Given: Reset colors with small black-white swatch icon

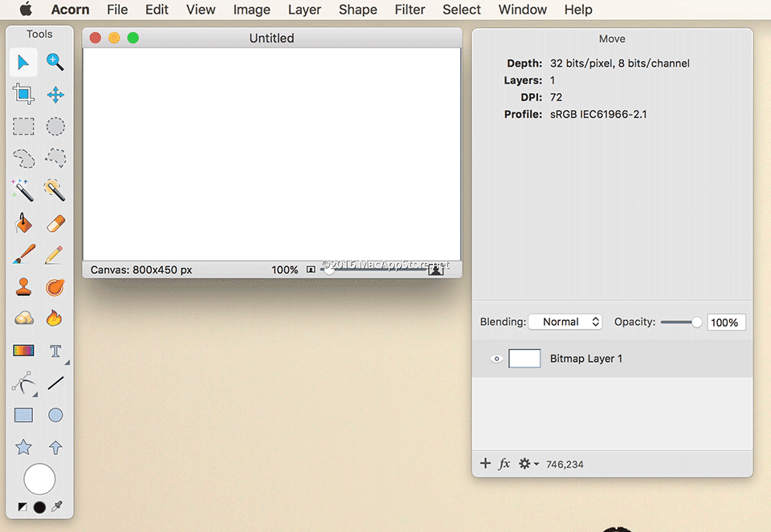Looking at the screenshot, I should coord(22,507).
